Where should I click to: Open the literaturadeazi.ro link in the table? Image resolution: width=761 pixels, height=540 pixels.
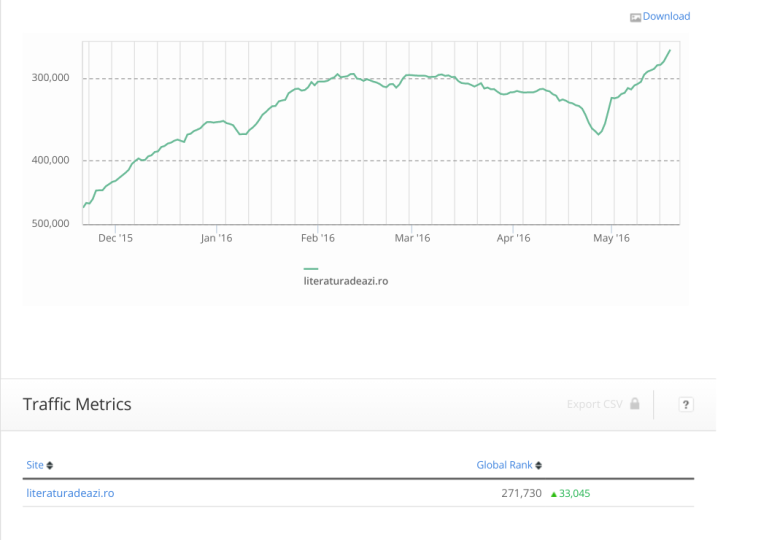point(70,493)
